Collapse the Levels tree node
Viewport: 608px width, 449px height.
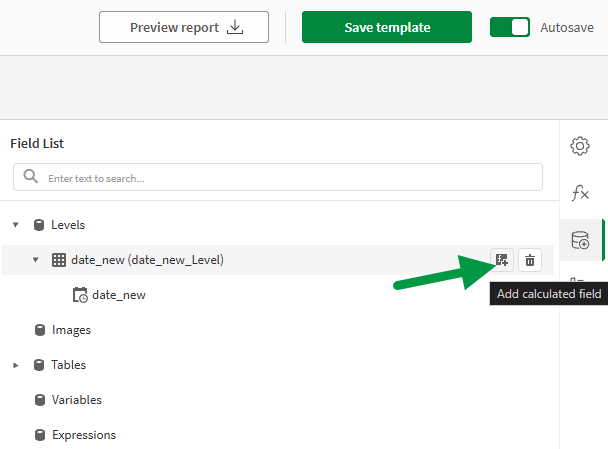point(16,225)
